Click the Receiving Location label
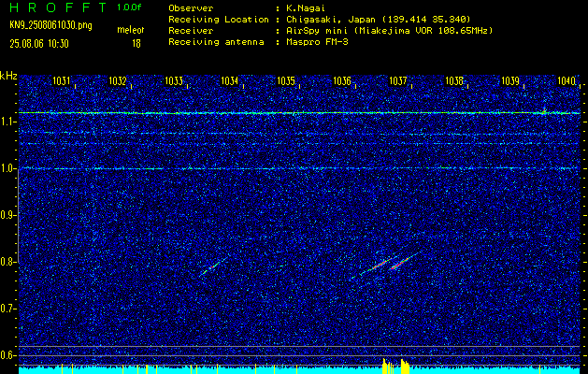 click(x=219, y=20)
